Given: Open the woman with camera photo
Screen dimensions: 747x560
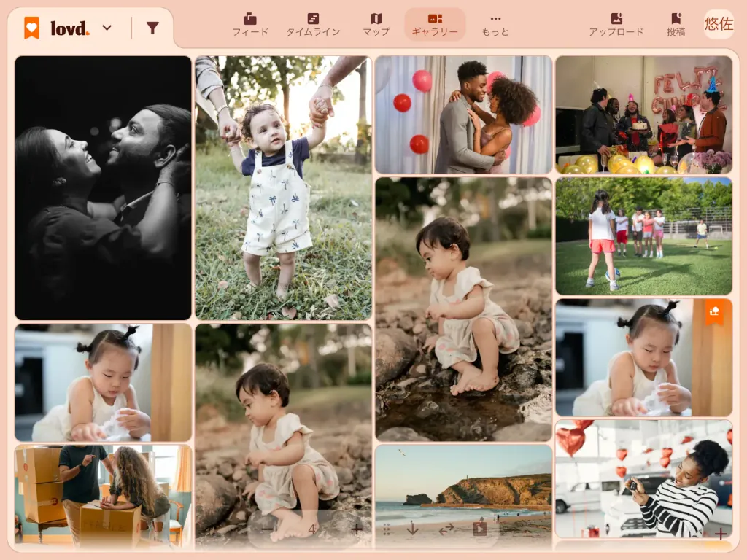Looking at the screenshot, I should coord(643,478).
